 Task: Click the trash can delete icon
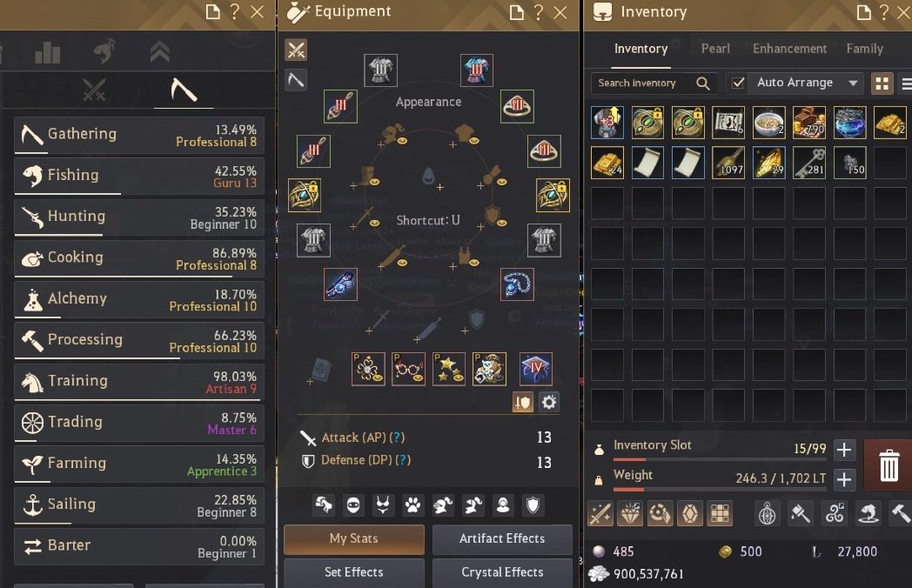click(x=889, y=465)
